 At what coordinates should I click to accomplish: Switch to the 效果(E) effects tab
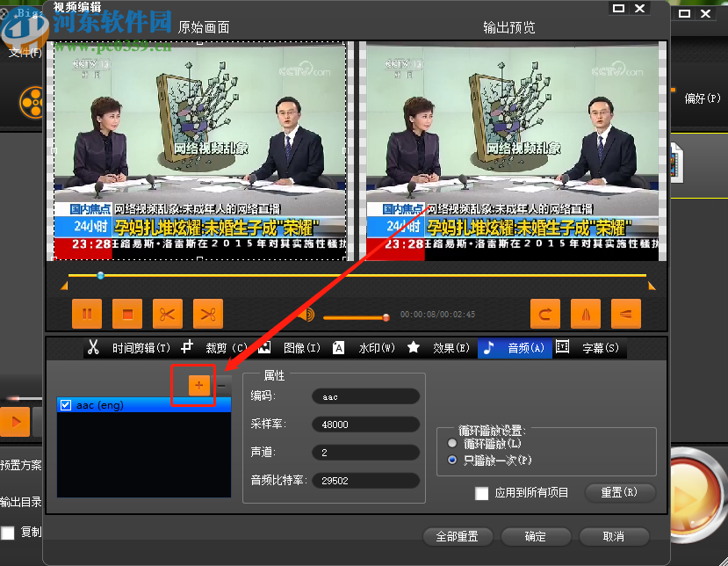click(x=451, y=348)
